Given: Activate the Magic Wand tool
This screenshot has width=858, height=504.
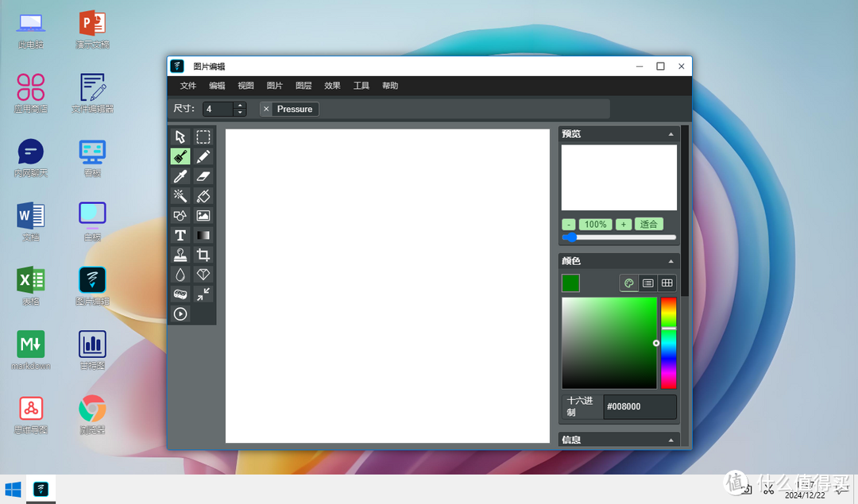Looking at the screenshot, I should [x=180, y=195].
